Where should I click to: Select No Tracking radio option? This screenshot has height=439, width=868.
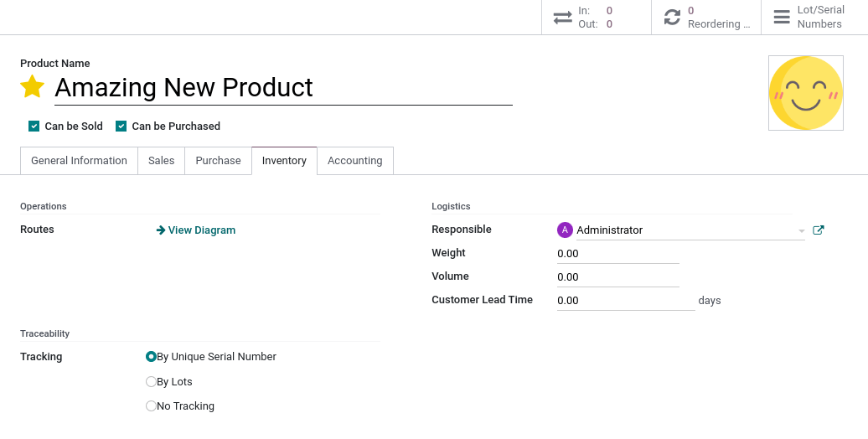pos(152,406)
